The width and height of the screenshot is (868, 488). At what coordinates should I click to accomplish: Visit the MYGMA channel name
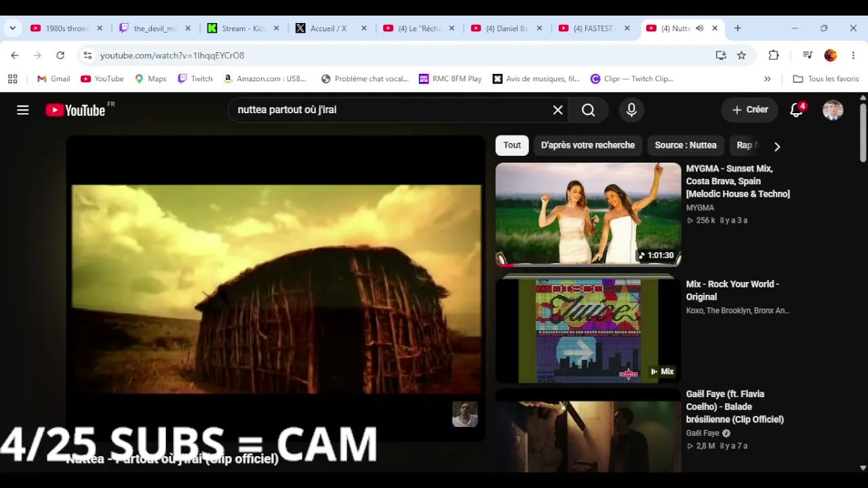(700, 208)
